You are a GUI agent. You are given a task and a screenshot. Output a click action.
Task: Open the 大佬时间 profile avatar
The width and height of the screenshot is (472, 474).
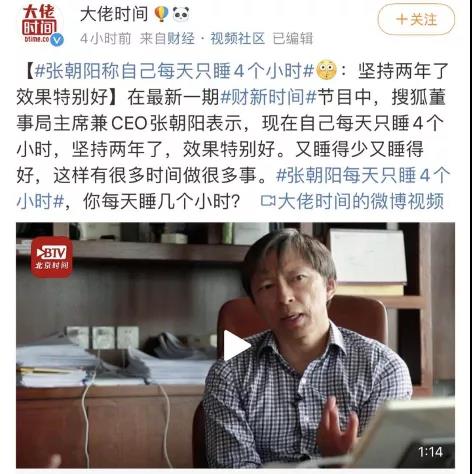(x=40, y=24)
